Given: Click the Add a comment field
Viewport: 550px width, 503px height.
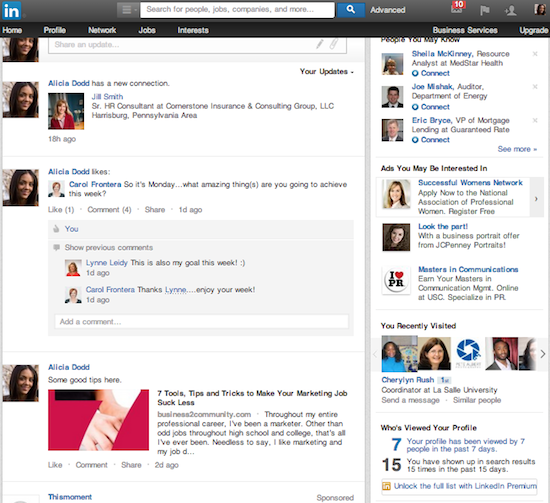Looking at the screenshot, I should [x=201, y=322].
